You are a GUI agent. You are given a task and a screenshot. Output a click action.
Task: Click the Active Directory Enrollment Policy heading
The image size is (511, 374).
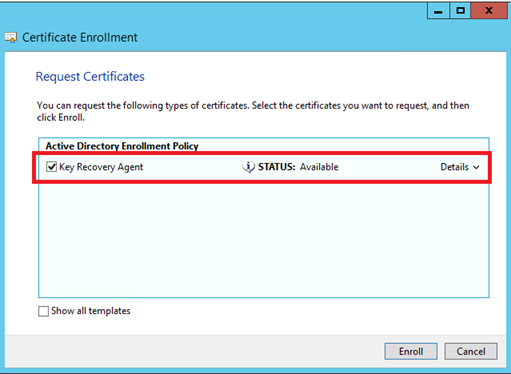pos(122,146)
